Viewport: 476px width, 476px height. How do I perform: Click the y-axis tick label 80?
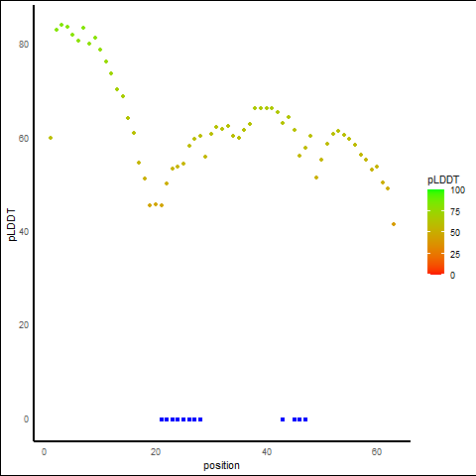click(x=24, y=45)
